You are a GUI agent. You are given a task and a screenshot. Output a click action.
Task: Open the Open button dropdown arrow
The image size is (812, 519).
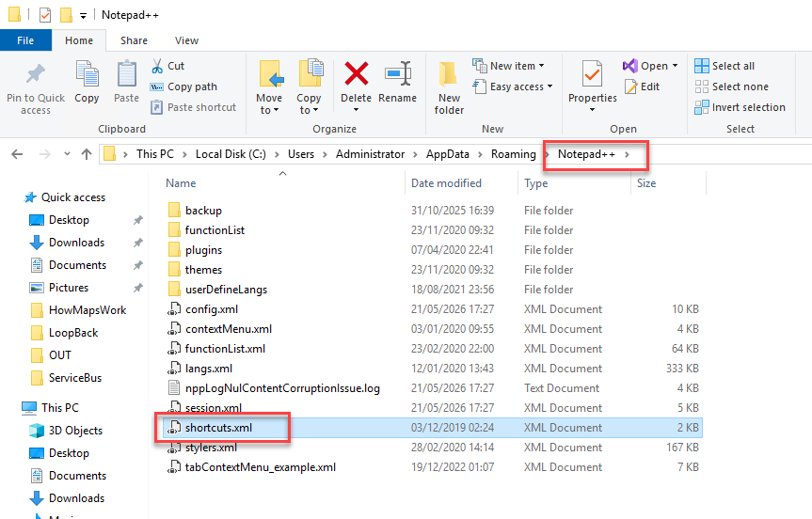(676, 66)
